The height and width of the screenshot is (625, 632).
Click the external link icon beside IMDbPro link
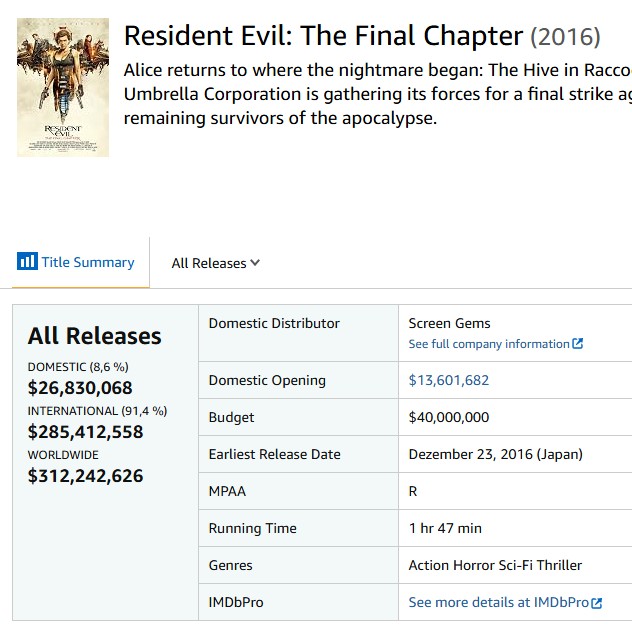(x=597, y=603)
